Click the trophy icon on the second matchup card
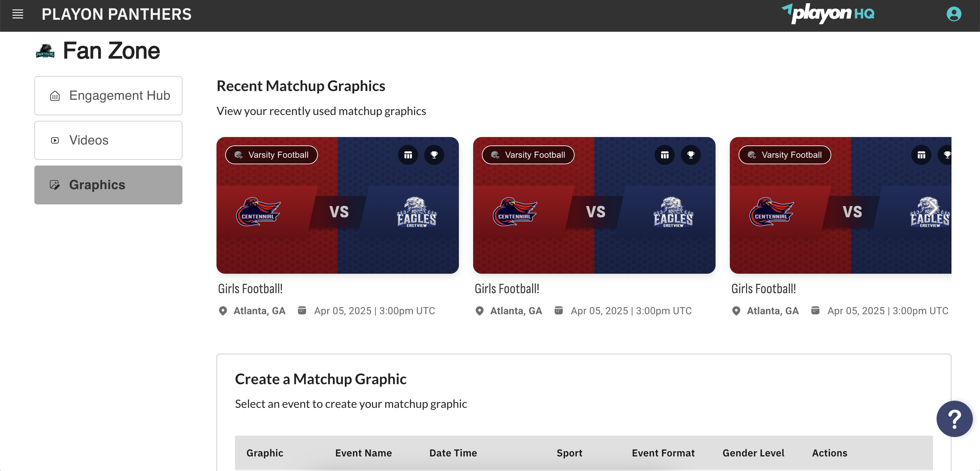Image resolution: width=980 pixels, height=471 pixels. pyautogui.click(x=691, y=155)
